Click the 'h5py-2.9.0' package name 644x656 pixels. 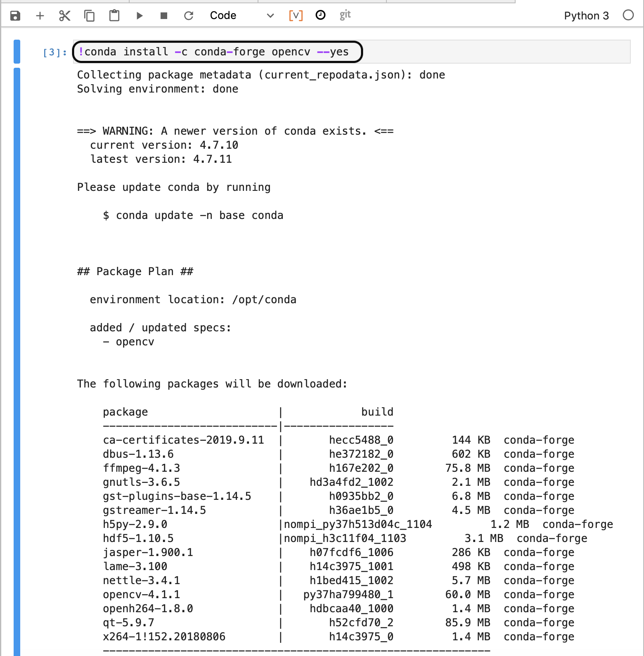pyautogui.click(x=135, y=524)
